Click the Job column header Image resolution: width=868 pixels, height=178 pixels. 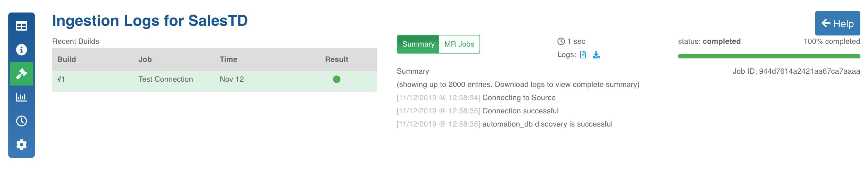pyautogui.click(x=145, y=59)
